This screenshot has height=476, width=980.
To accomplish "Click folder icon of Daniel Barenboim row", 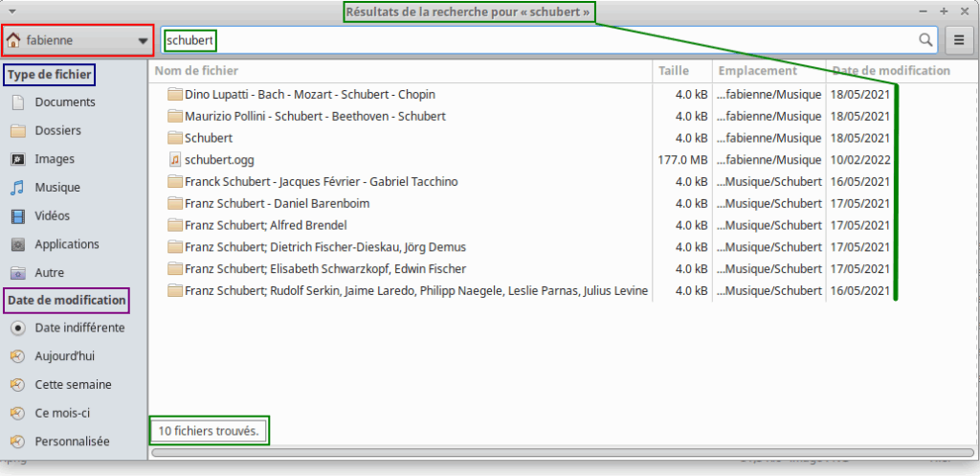I will [174, 203].
